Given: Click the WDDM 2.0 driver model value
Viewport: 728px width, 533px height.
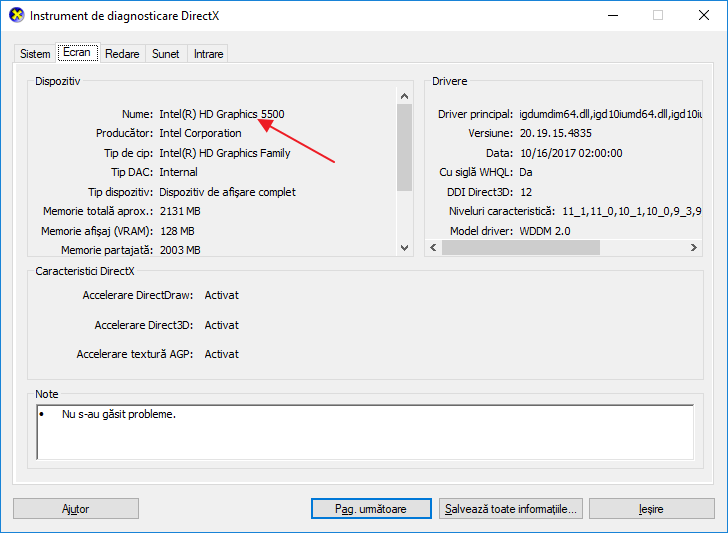Looking at the screenshot, I should 545,231.
